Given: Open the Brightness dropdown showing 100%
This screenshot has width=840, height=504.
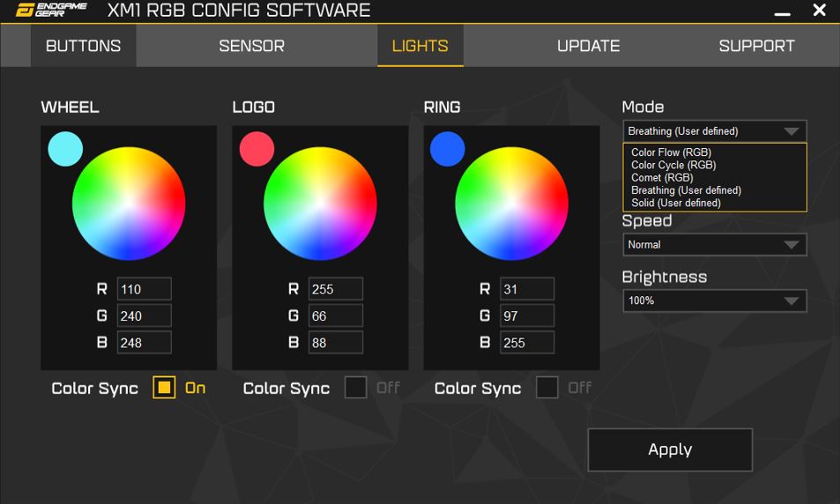Looking at the screenshot, I should tap(715, 300).
